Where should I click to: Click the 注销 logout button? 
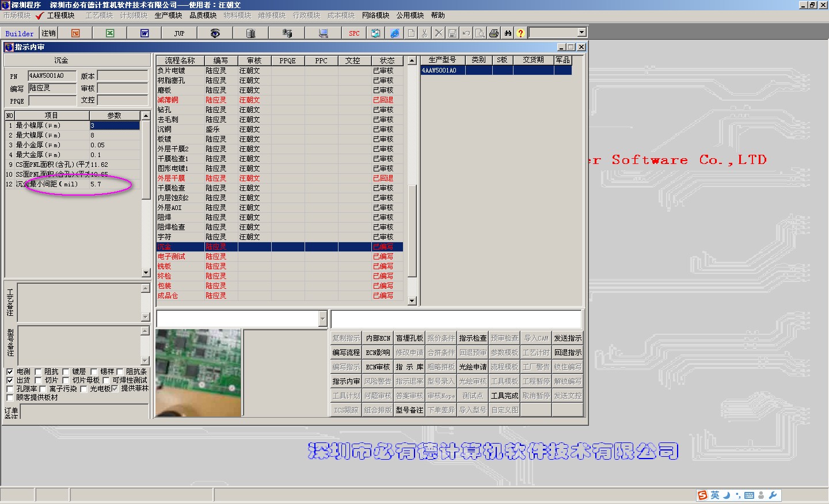pos(49,33)
